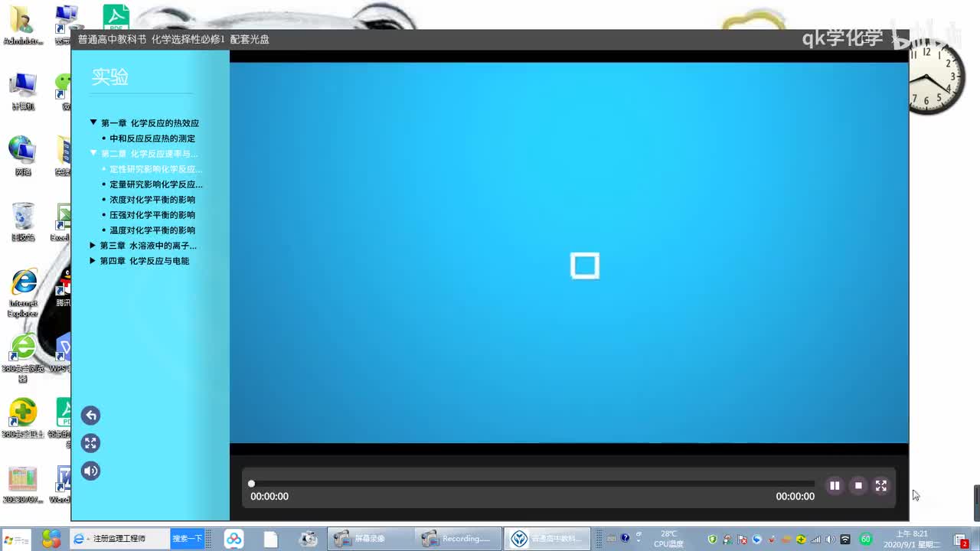Click the blank document taskbar icon

[x=271, y=539]
